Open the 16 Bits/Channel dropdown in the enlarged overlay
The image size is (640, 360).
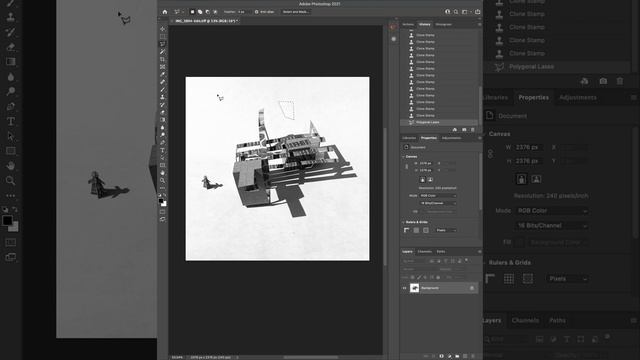pos(552,225)
